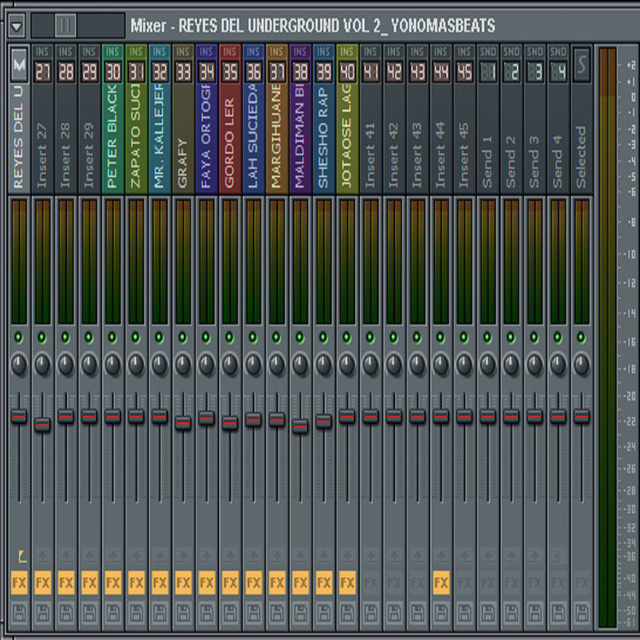Click the volume fader on MARGIHUANE track

tap(277, 419)
